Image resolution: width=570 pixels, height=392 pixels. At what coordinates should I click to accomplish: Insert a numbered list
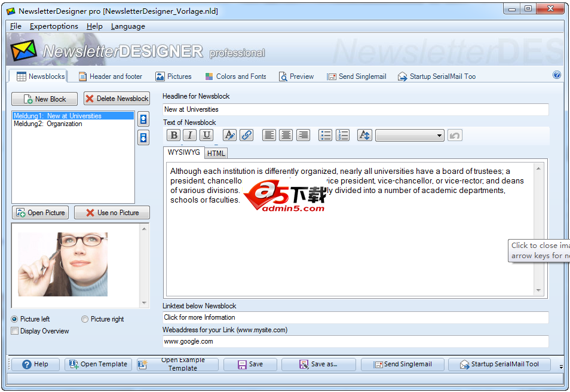pos(342,135)
